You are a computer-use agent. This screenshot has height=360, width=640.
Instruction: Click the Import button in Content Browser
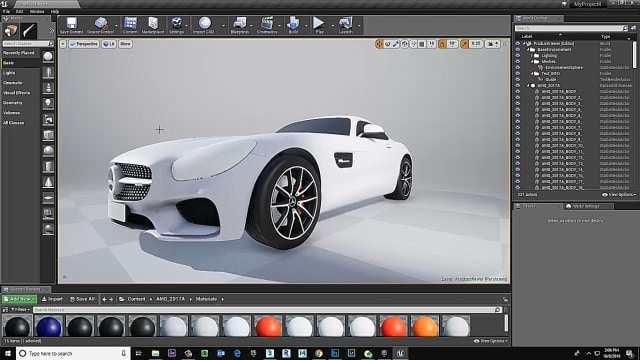pyautogui.click(x=52, y=299)
